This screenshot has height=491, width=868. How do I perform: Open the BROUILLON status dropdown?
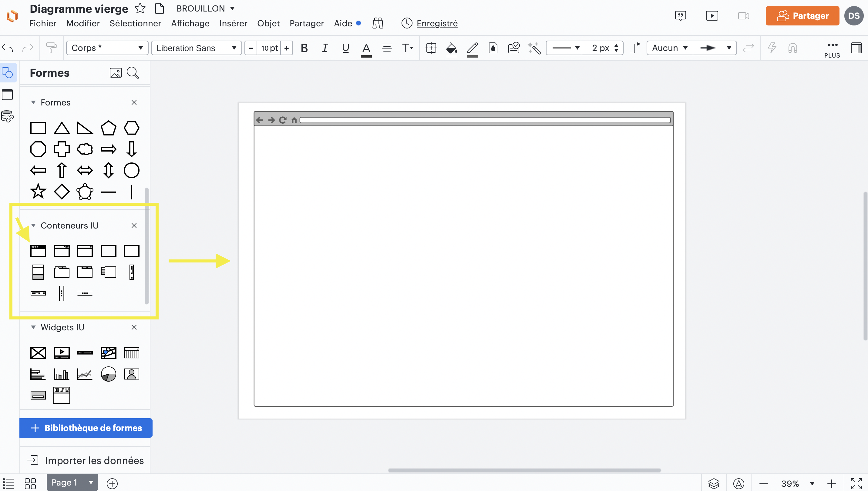pyautogui.click(x=205, y=8)
